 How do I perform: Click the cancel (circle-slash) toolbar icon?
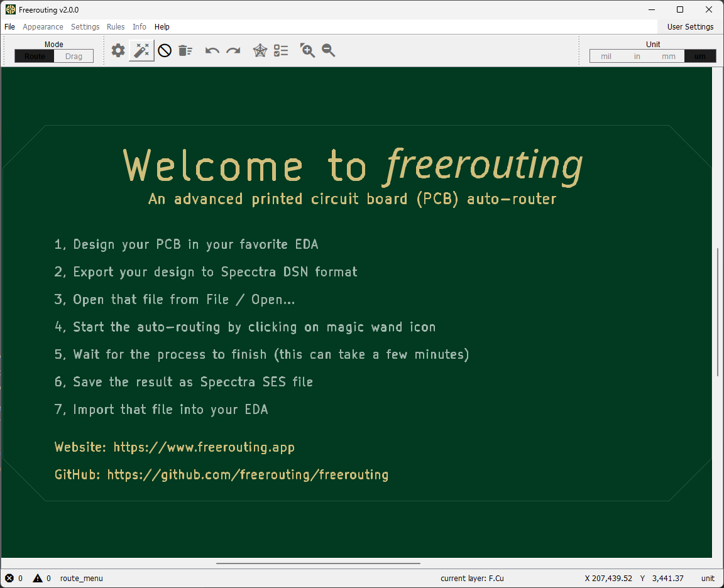[x=165, y=50]
